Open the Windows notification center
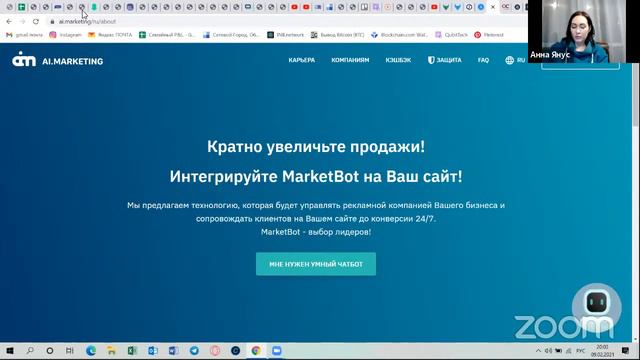The image size is (640, 360). pyautogui.click(x=625, y=351)
